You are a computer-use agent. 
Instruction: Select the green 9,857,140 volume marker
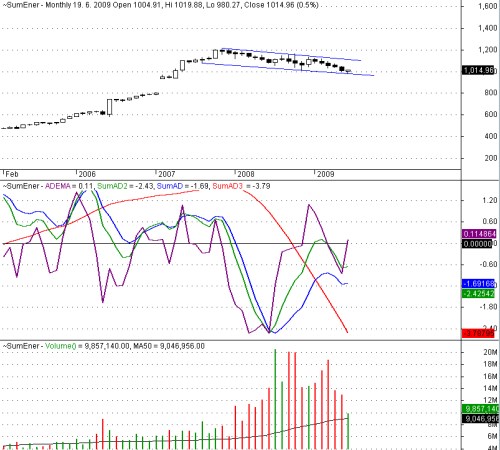coord(481,409)
